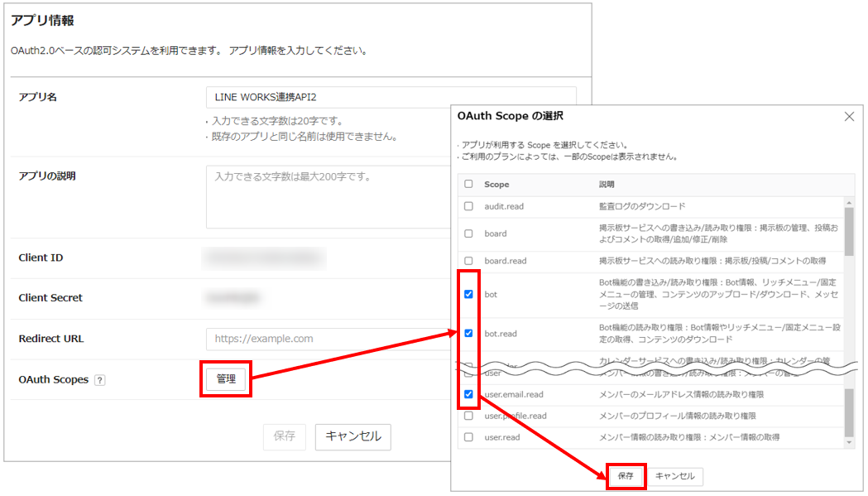Click the blurred Client ID value
This screenshot has width=868, height=496.
click(x=264, y=258)
